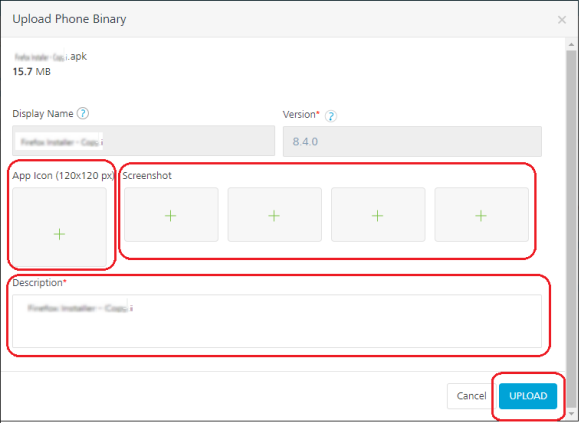581x423 pixels.
Task: Open the Display Name help icon
Action: pos(83,113)
